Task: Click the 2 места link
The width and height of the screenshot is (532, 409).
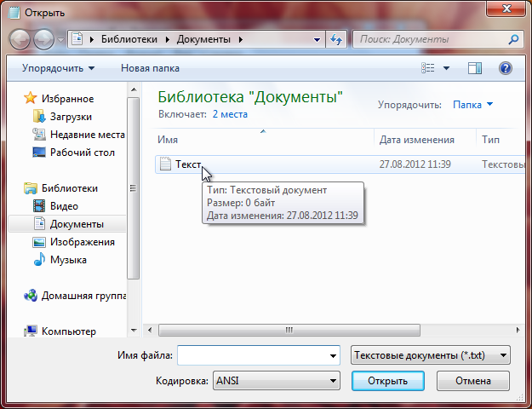Action: point(230,114)
